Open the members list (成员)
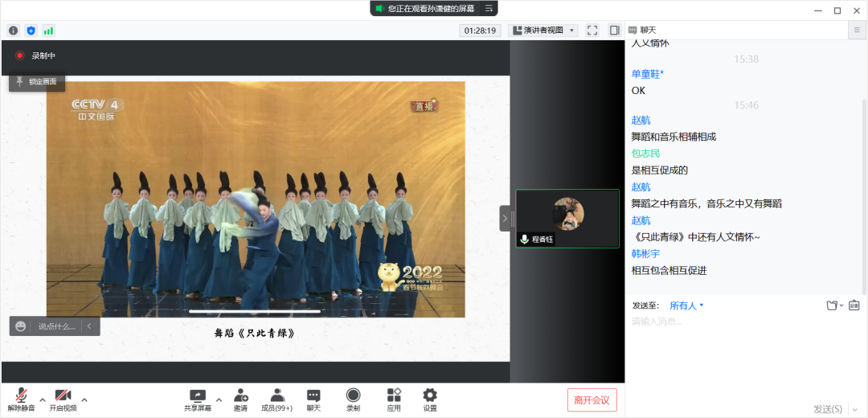 tap(276, 400)
